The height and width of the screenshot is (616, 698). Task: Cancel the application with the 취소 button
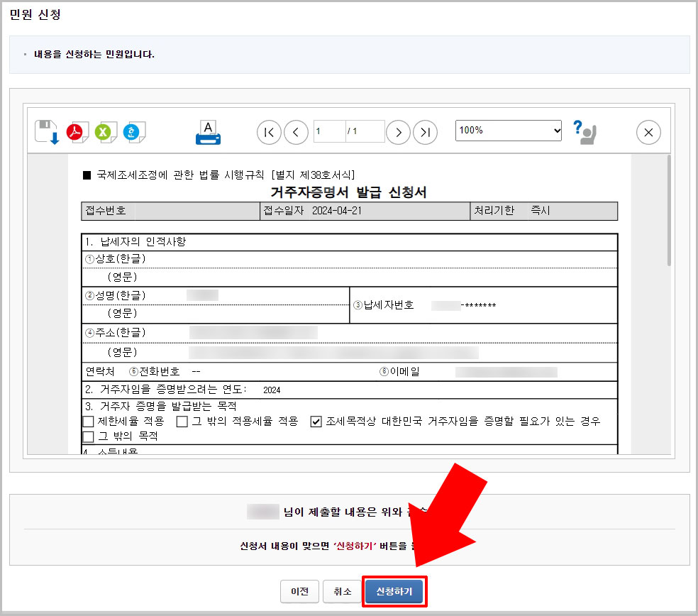[342, 591]
